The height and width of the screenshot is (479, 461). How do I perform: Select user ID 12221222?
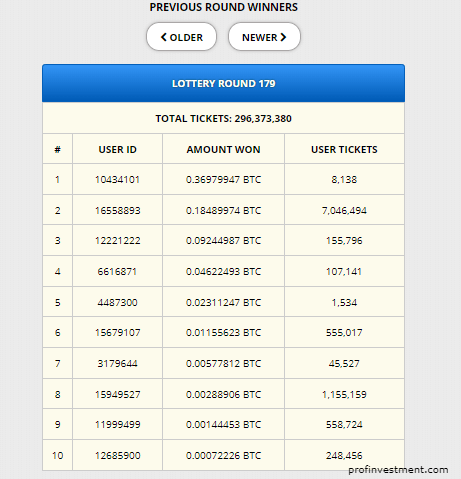[117, 241]
